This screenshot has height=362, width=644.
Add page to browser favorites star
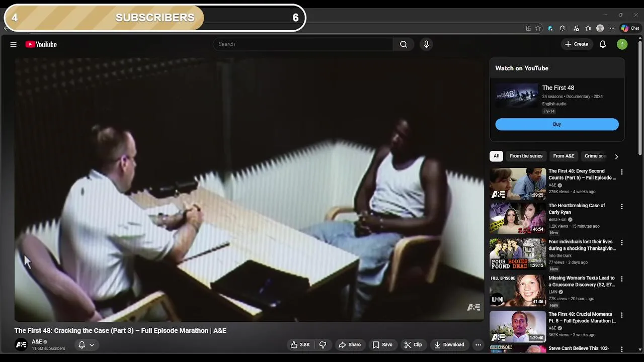[538, 28]
